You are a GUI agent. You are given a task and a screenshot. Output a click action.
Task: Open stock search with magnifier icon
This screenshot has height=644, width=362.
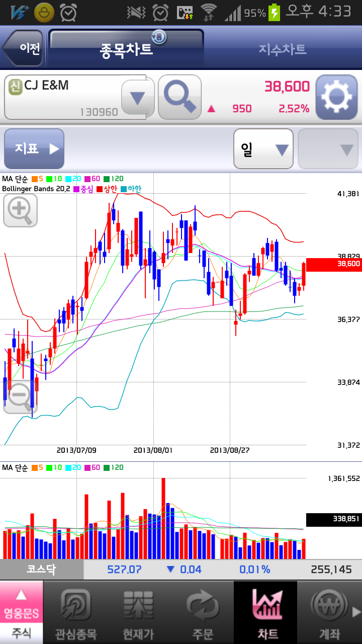pos(179,97)
